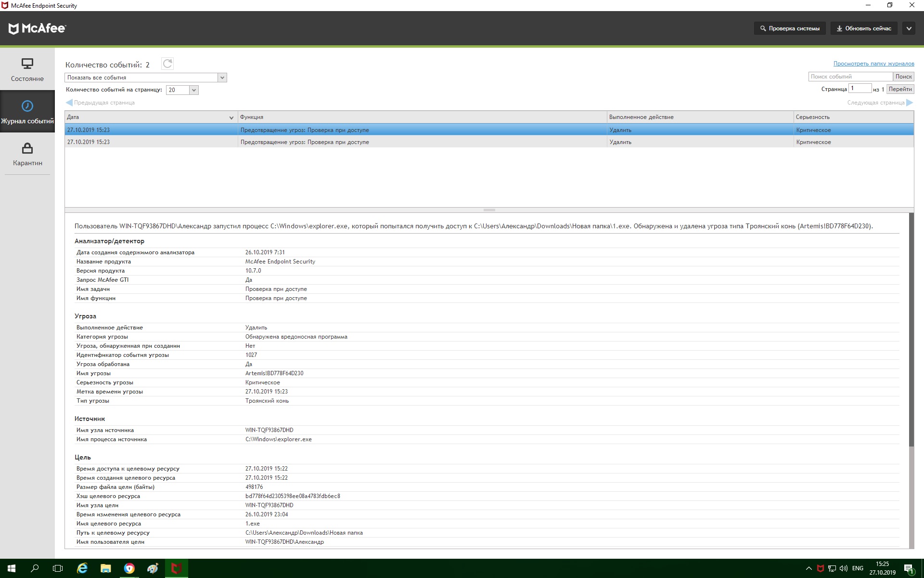Open the Карантин quarantine section

point(27,154)
